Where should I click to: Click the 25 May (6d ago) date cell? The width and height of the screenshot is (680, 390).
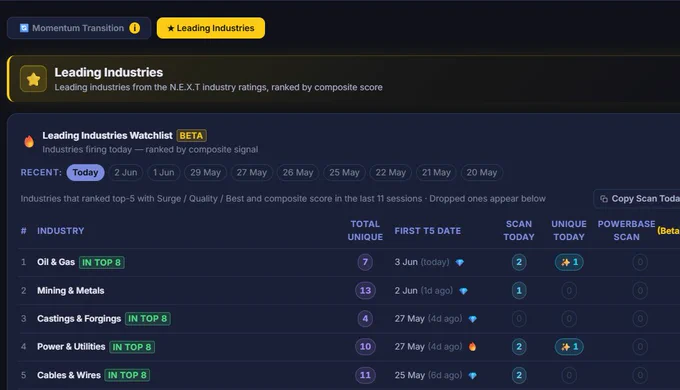[428, 375]
